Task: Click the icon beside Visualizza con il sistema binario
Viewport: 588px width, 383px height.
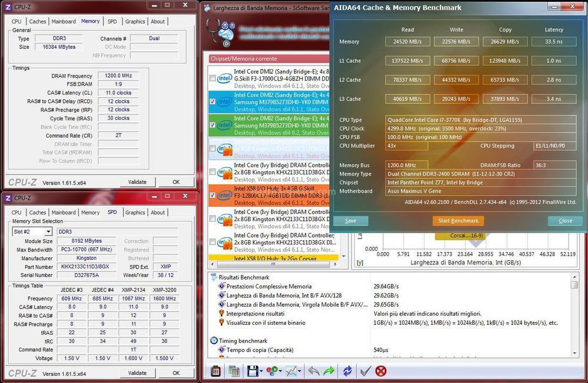Action: point(222,322)
